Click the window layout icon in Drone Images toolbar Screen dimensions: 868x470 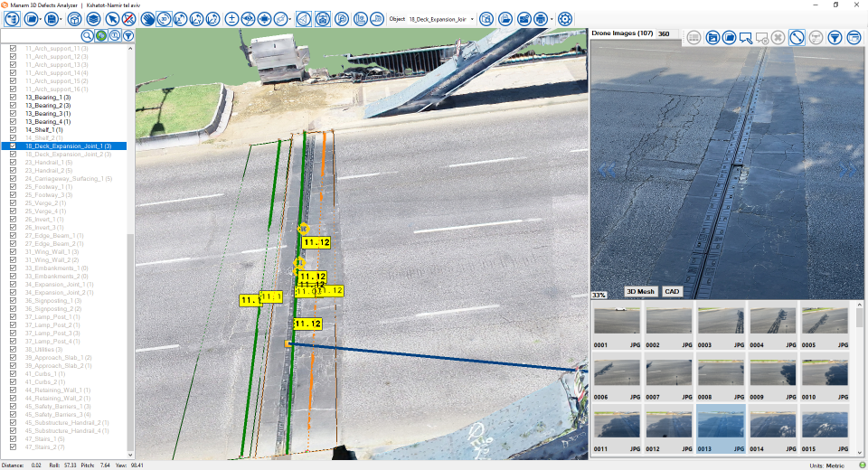coord(854,37)
